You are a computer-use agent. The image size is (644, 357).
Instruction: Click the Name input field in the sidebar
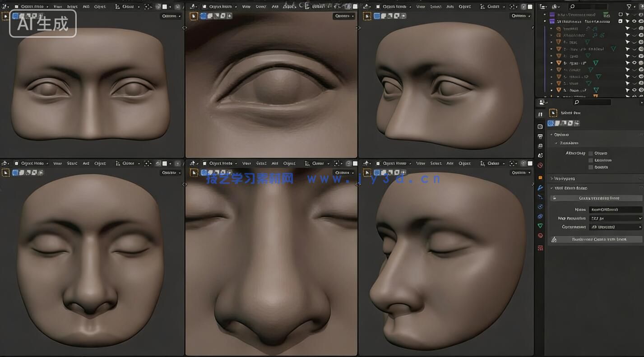pos(615,209)
